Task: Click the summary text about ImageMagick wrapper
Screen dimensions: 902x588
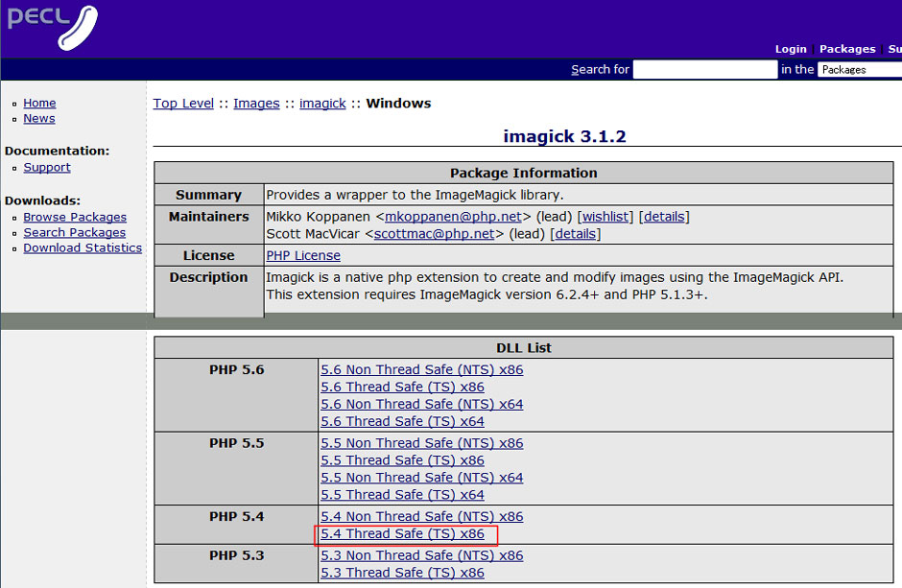Action: pos(415,195)
